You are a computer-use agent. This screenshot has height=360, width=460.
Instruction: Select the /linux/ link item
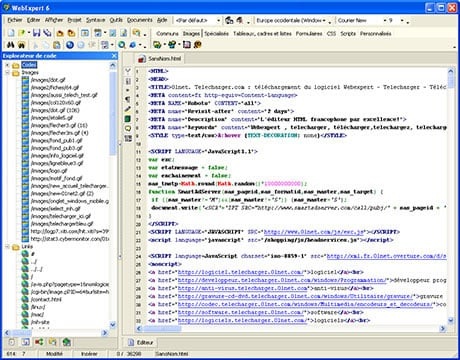pyautogui.click(x=38, y=307)
